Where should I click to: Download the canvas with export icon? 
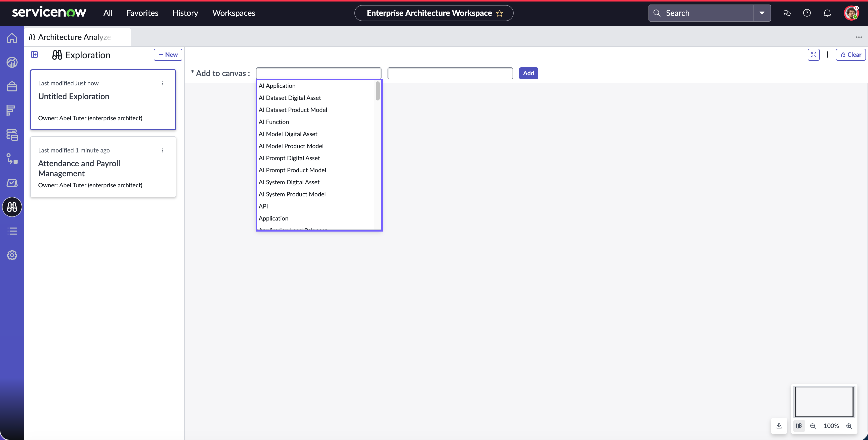pyautogui.click(x=779, y=426)
